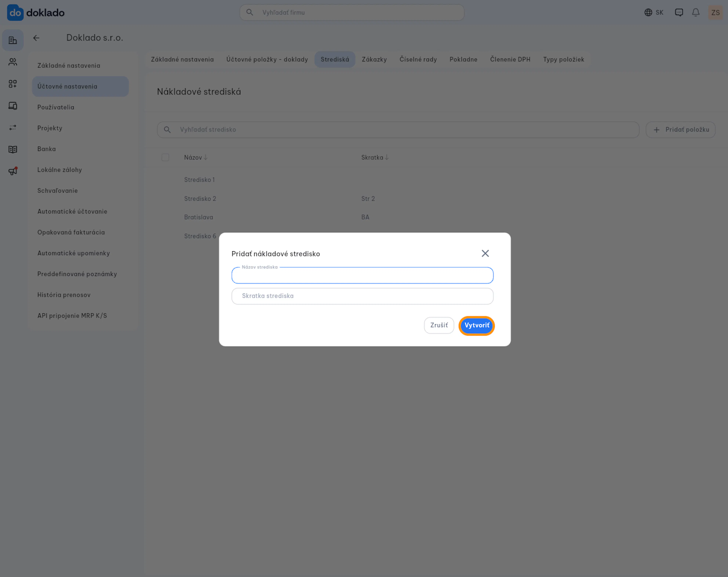Click the Vytvoriť button
Viewport: 728px width, 577px height.
tap(476, 325)
